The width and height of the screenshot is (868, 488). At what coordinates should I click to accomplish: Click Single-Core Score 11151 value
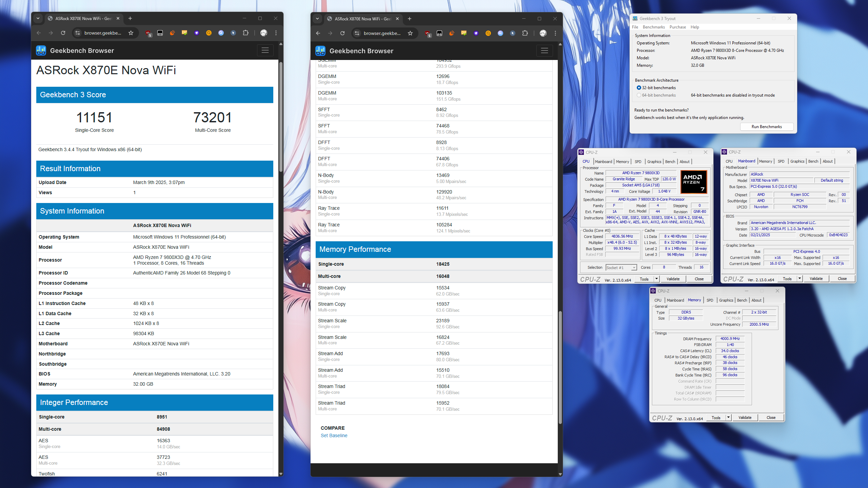[94, 118]
